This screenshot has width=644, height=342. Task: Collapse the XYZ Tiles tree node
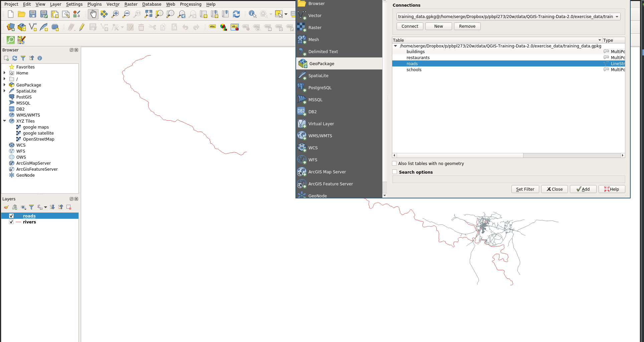point(5,121)
